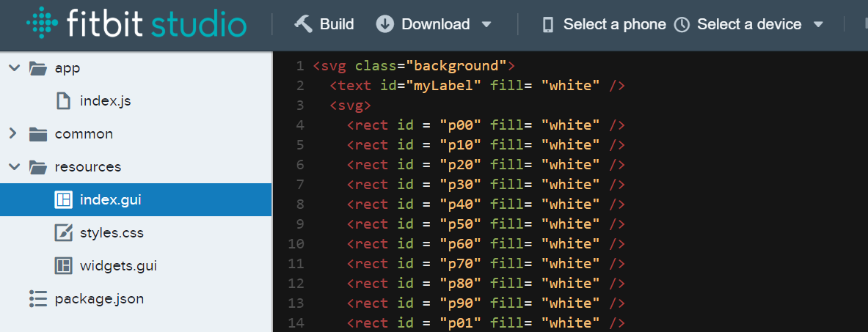Click the "p10" id value
The width and height of the screenshot is (868, 332).
461,145
